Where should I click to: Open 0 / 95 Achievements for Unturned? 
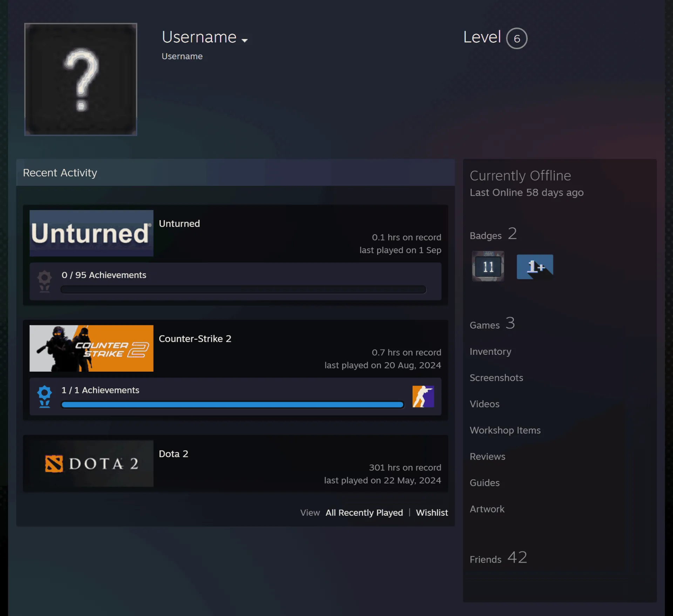[x=104, y=275]
